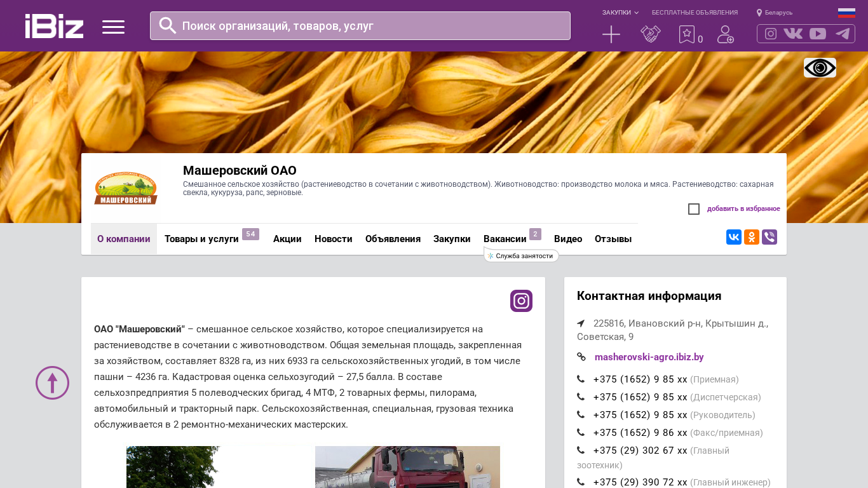The width and height of the screenshot is (868, 488).
Task: Reveal the Главный инженер phone number
Action: 641,482
